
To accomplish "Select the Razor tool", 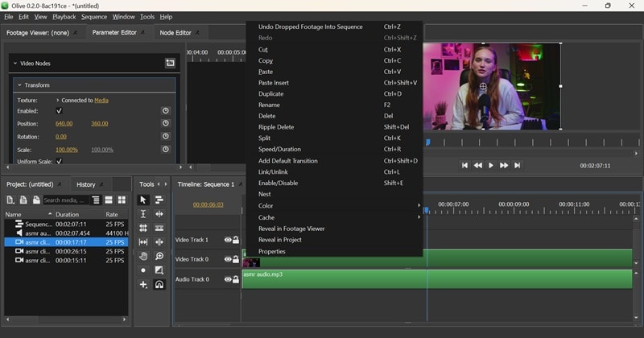I will 159,228.
